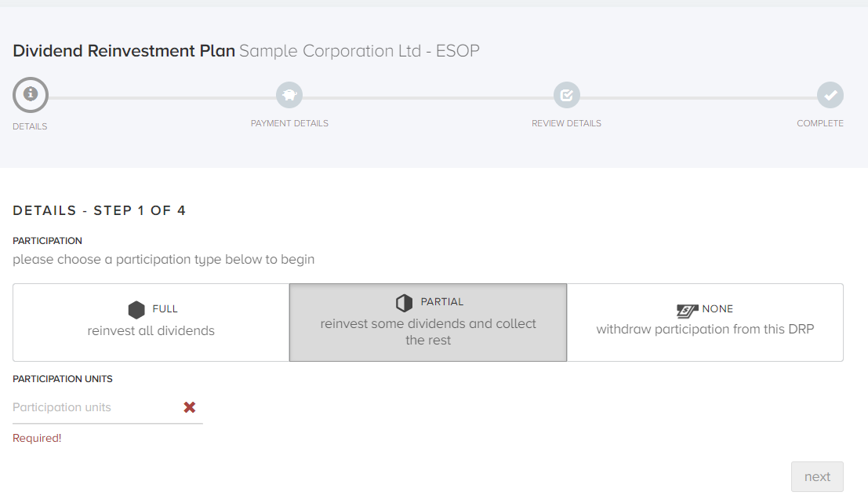Screen dimensions: 868x503
Task: Click the "Sample Corporation Ltd - ESOP" title text
Action: pos(359,52)
